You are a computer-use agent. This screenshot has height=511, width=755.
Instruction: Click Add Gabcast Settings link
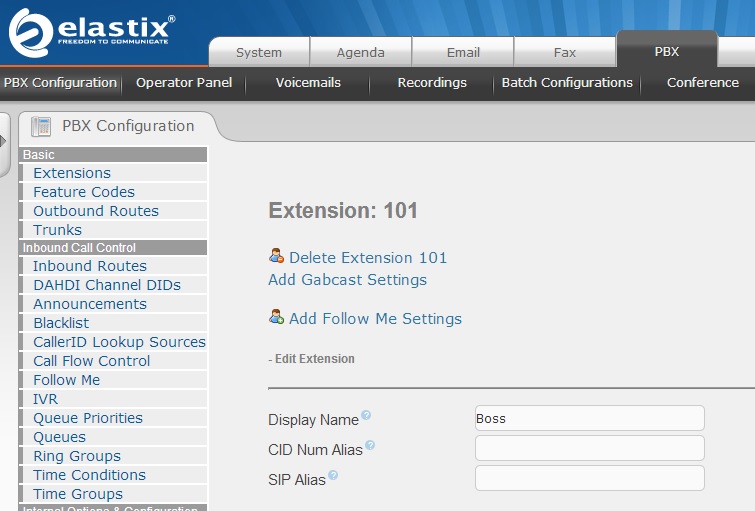click(x=347, y=280)
